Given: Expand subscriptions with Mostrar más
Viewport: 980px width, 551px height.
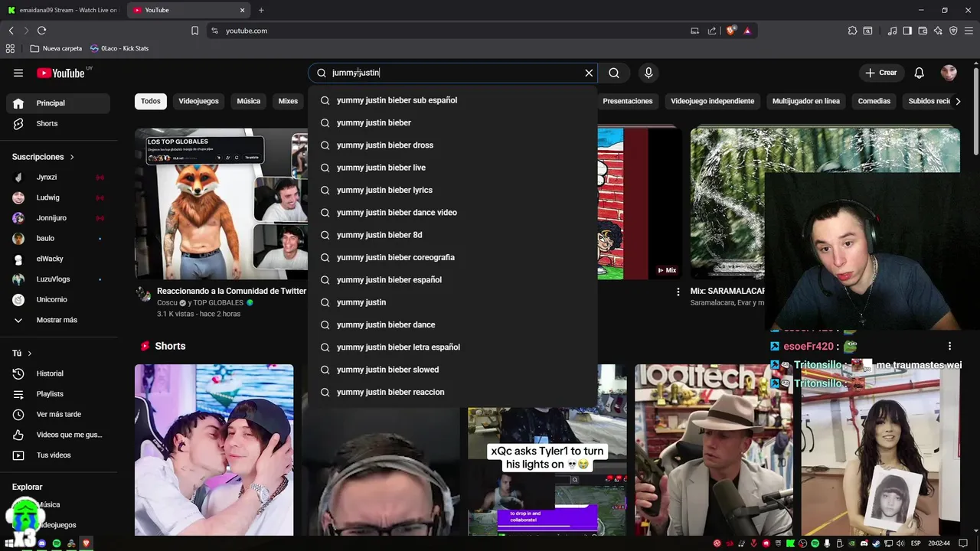Looking at the screenshot, I should (x=58, y=320).
